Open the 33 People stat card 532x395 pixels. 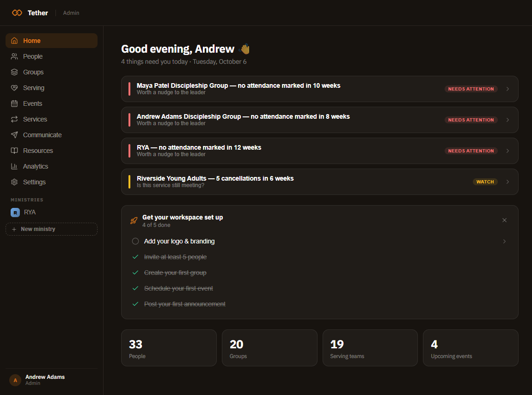169,348
